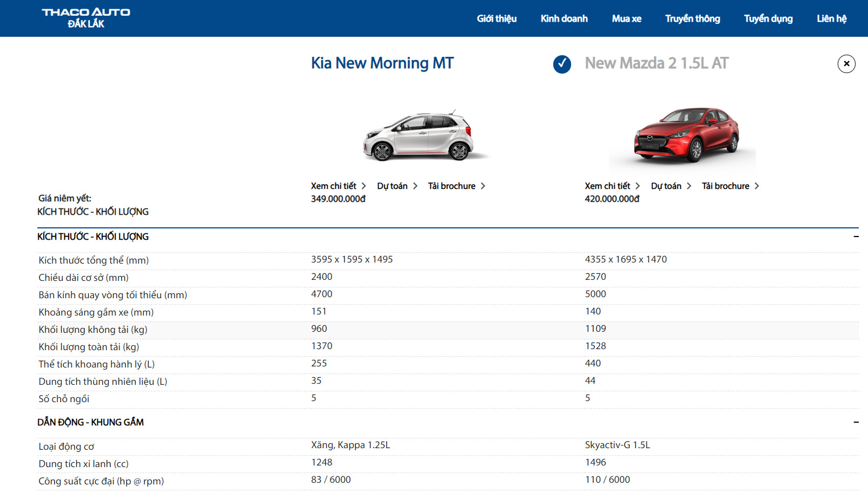Click the Kích thước tổng thể (mm) row label

94,260
